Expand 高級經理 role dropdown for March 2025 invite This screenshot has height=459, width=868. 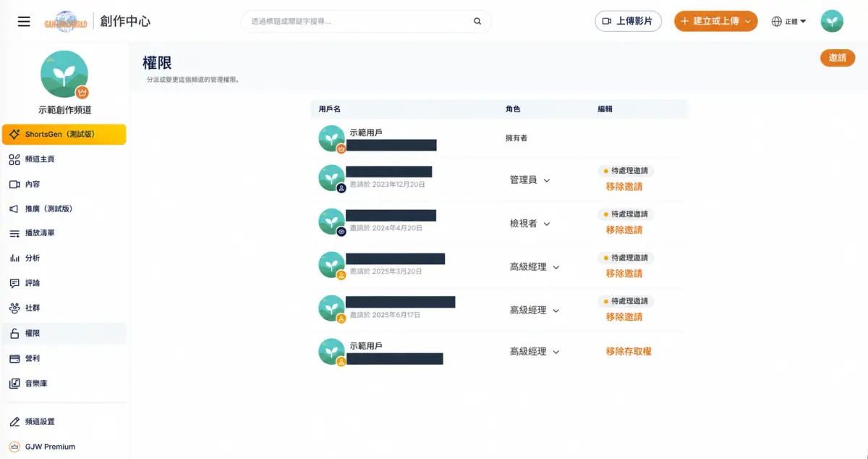(x=535, y=266)
